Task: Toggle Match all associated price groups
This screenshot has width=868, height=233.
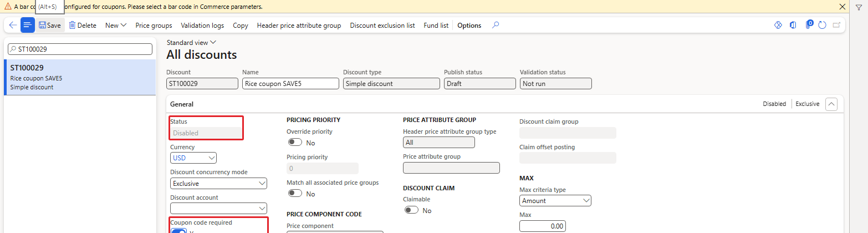Action: (x=295, y=194)
